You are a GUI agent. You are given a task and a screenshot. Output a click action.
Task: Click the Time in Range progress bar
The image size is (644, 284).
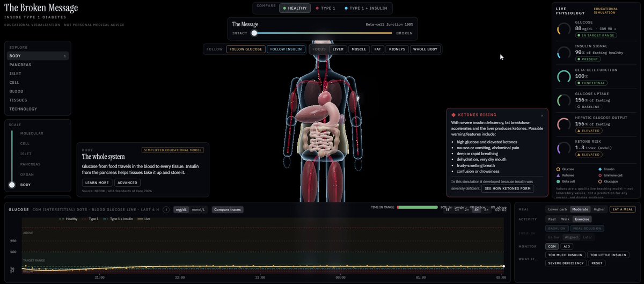(x=417, y=207)
